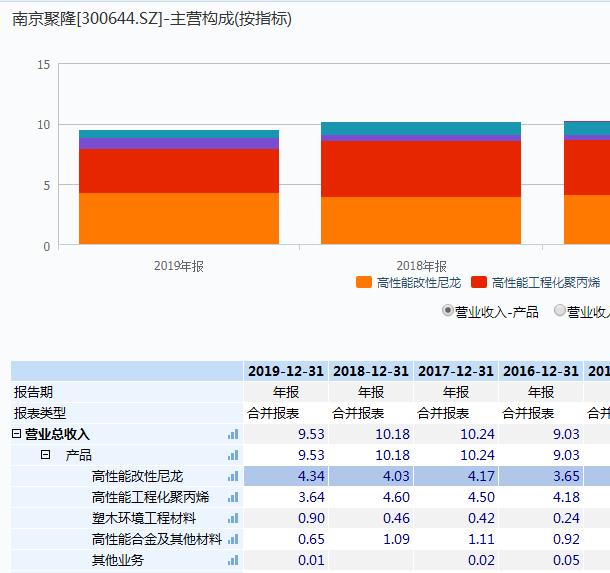Click red segment of 2018年报 bar
This screenshot has height=573, width=610.
[421, 169]
